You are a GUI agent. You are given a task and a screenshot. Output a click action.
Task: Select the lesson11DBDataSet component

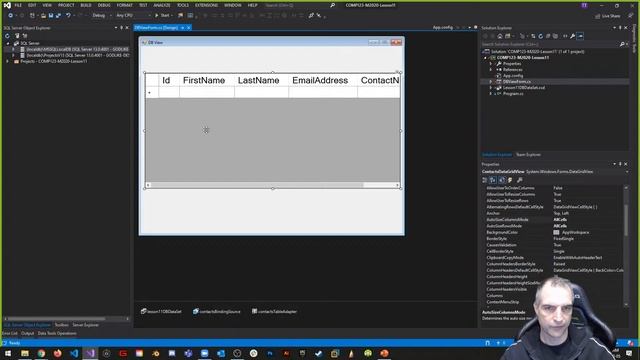coord(161,311)
